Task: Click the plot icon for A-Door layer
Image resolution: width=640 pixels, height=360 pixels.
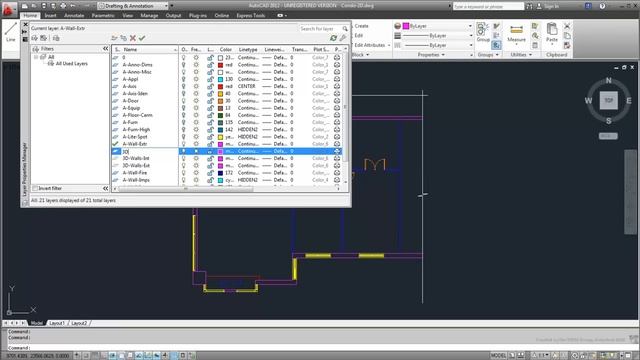Action: (x=337, y=101)
